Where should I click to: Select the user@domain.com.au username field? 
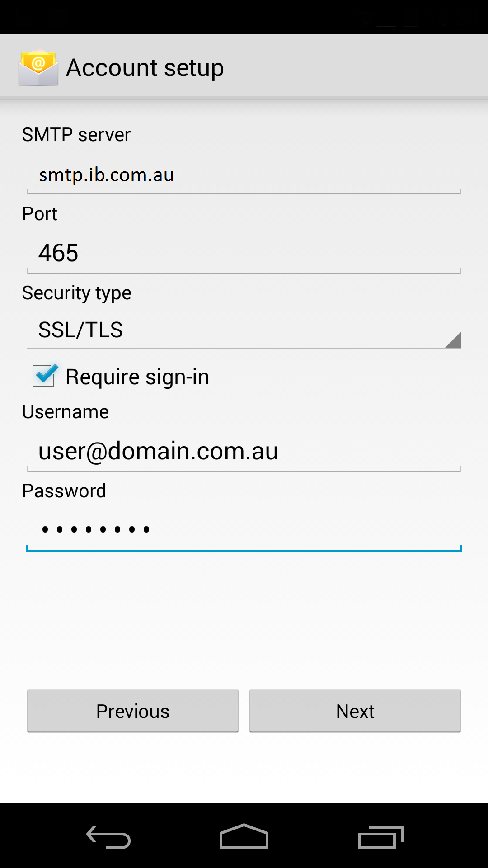coord(244,451)
